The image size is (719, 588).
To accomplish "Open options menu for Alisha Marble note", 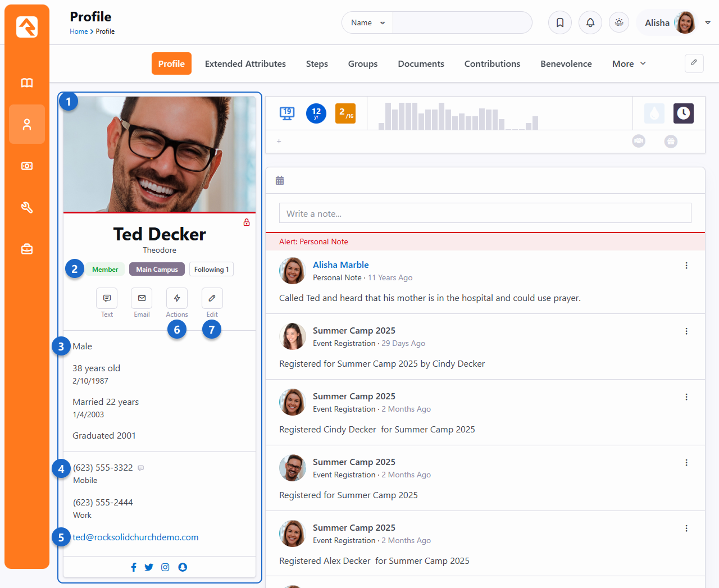I will pos(686,266).
